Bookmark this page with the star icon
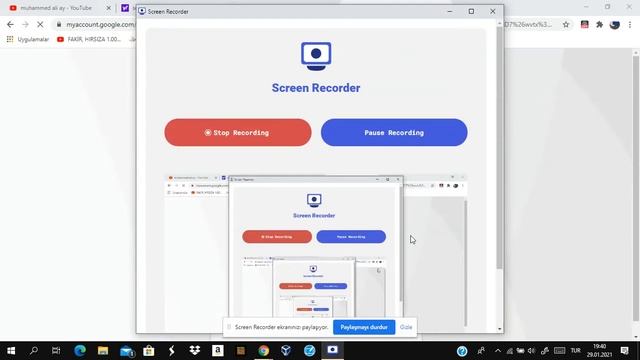Screen dimensions: 640x360 [566, 24]
